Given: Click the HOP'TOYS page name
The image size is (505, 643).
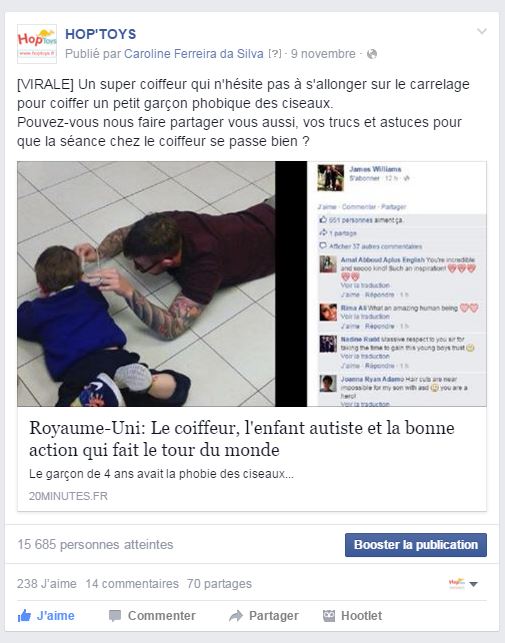Looking at the screenshot, I should (101, 34).
